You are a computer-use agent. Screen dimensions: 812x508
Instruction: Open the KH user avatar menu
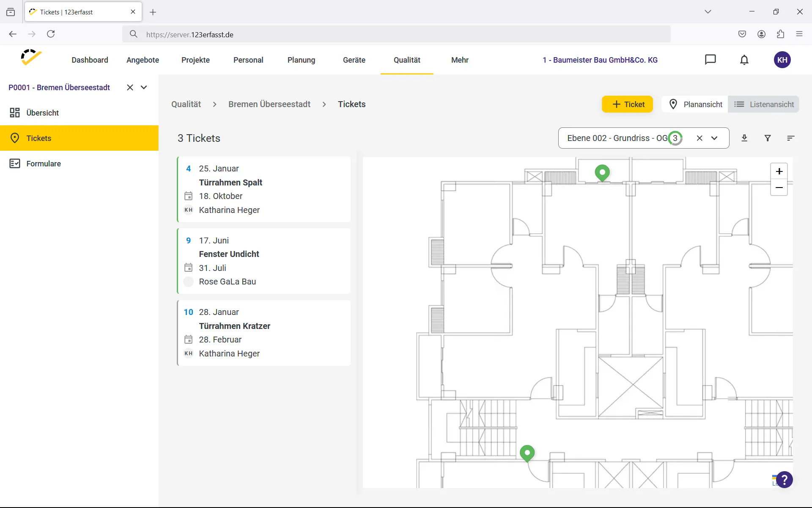782,60
